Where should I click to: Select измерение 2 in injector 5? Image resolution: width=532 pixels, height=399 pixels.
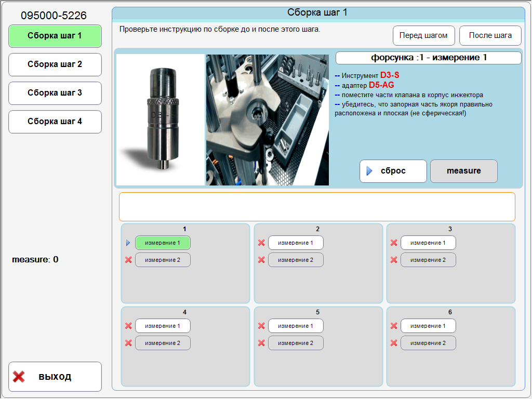(296, 343)
